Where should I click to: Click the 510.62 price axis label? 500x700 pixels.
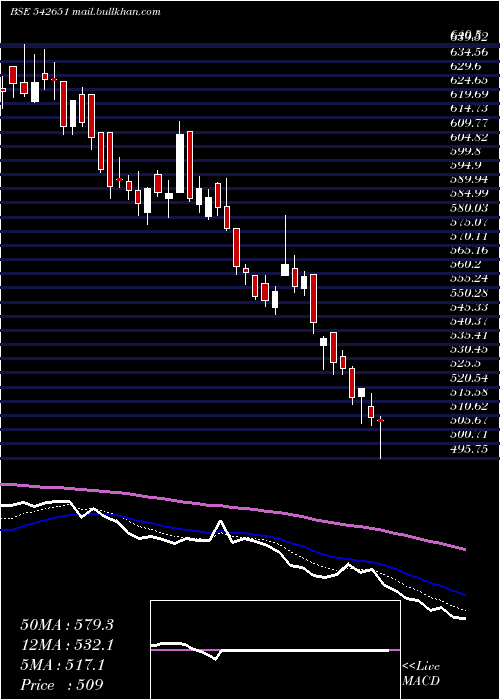469,407
